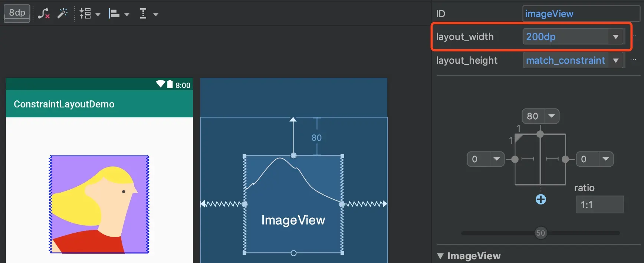This screenshot has width=644, height=263.
Task: Click the preview battery status icon
Action: [x=170, y=84]
